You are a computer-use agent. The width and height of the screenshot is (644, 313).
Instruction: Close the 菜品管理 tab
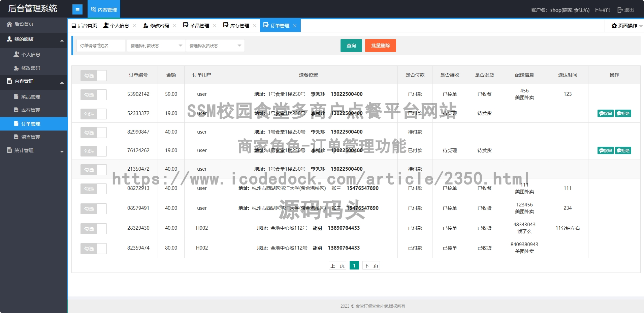click(x=215, y=26)
